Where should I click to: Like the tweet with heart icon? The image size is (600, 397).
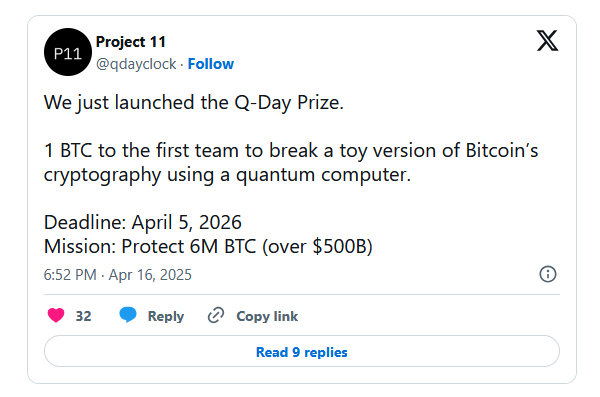56,315
